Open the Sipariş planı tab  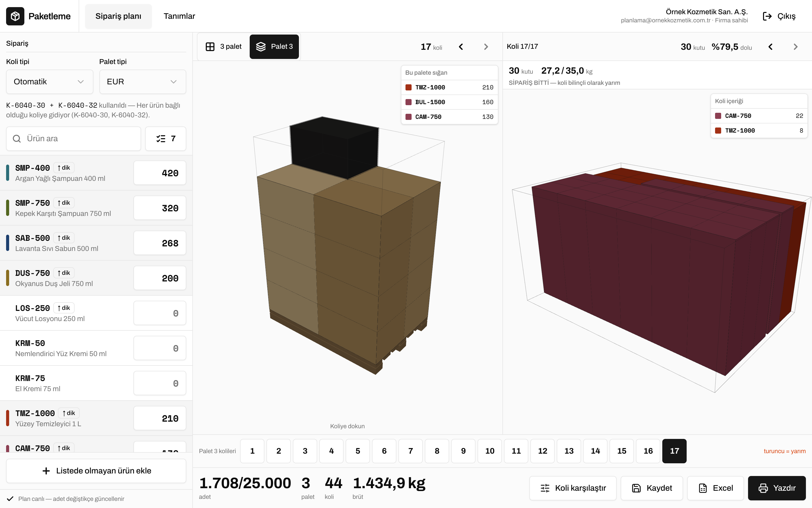(118, 16)
